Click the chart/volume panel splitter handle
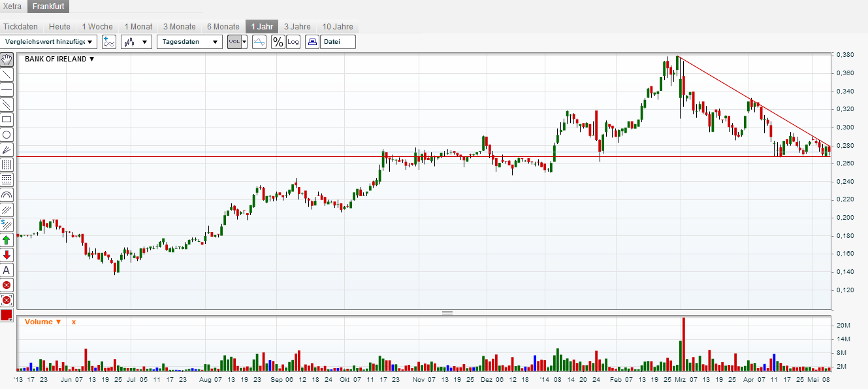 click(447, 313)
